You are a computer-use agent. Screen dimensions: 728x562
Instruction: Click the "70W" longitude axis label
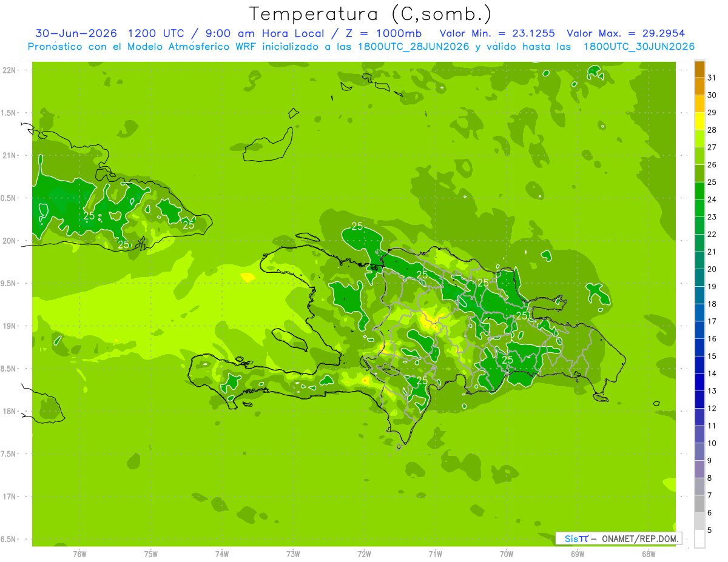click(507, 555)
